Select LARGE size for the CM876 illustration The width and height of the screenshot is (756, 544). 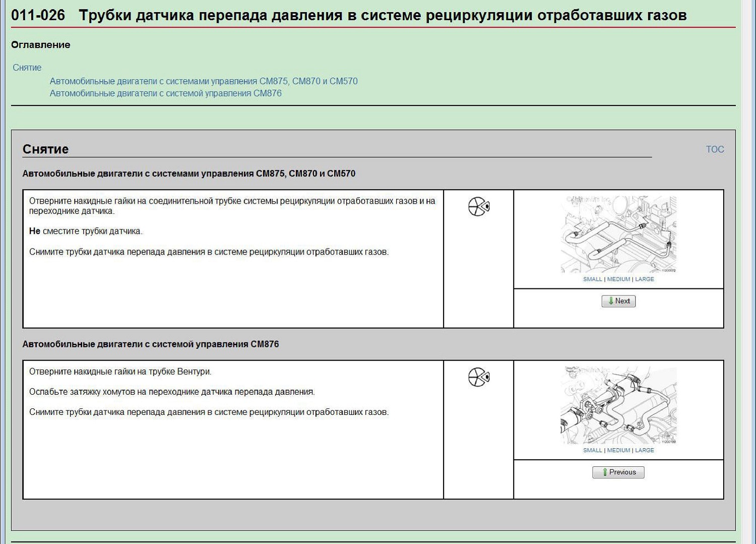coord(645,450)
